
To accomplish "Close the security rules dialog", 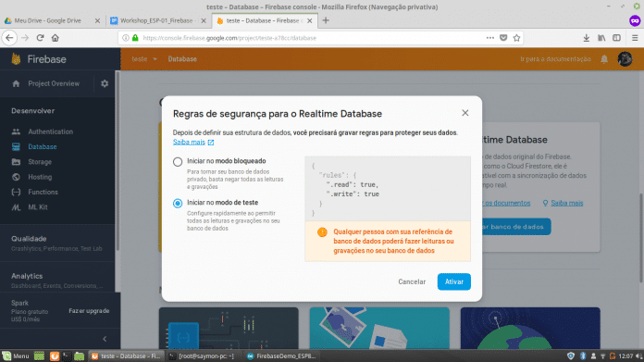I will [464, 113].
